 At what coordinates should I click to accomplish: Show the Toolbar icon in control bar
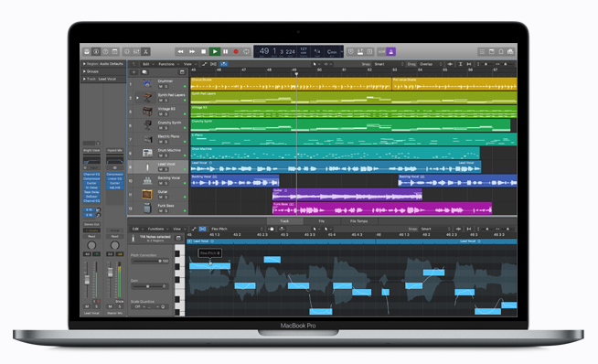[x=115, y=51]
